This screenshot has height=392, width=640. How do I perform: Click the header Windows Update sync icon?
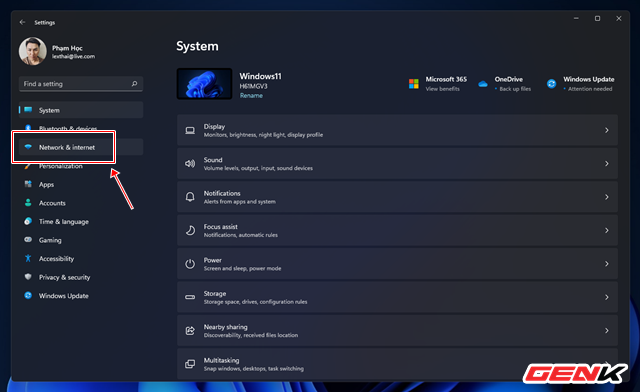pos(551,84)
